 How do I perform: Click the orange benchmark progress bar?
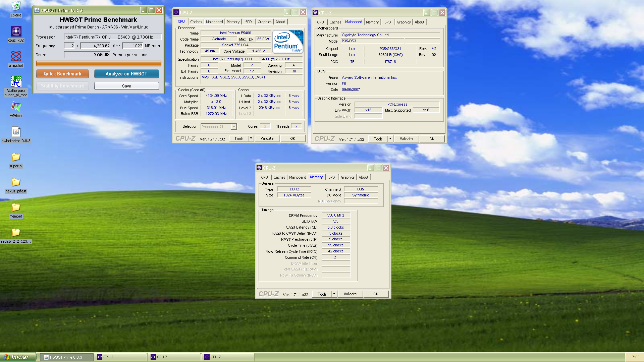[99, 63]
